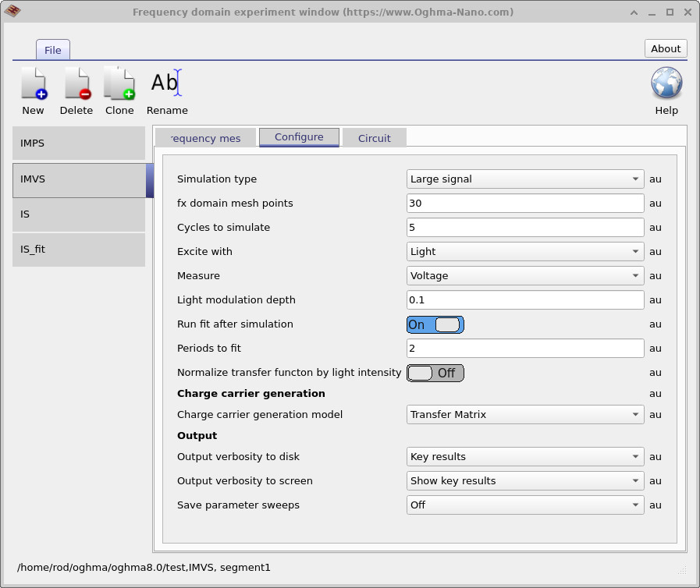Open Help using the globe icon
Screen dimensions: 700x588
(x=666, y=83)
